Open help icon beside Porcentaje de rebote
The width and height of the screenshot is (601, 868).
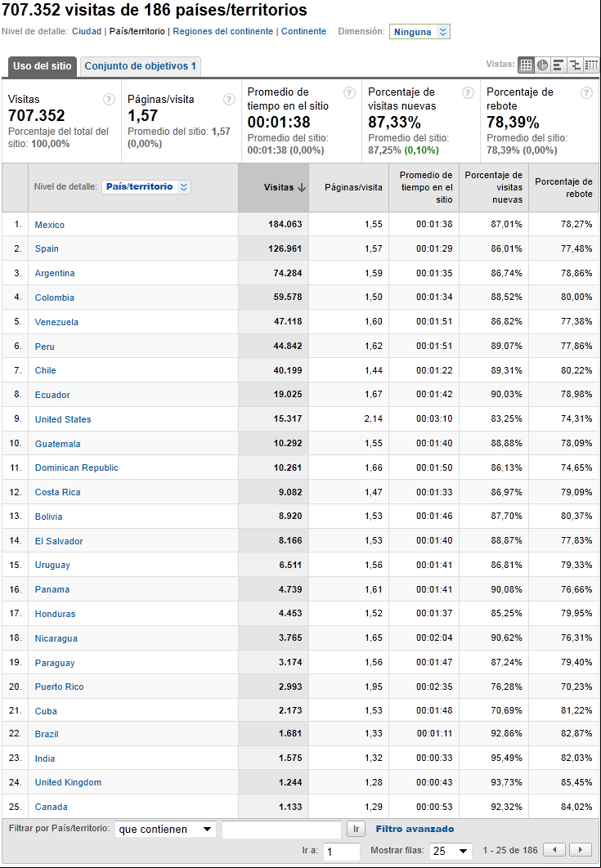tap(586, 93)
